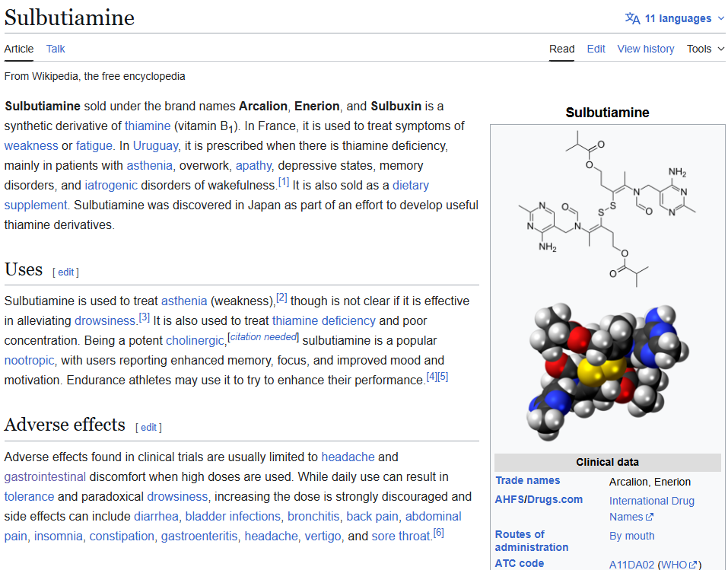Screen dimensions: 728x570
Task: Open the gastroenteritis link
Action: [x=199, y=537]
